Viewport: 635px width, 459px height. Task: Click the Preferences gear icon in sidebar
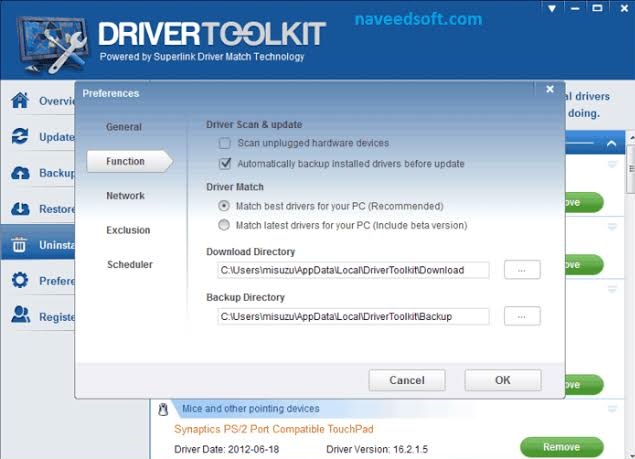20,280
